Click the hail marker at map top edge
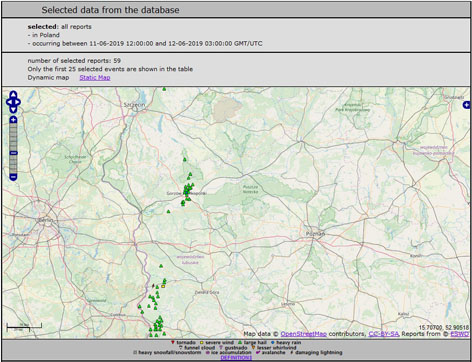Image resolution: width=472 pixels, height=362 pixels. [x=164, y=89]
